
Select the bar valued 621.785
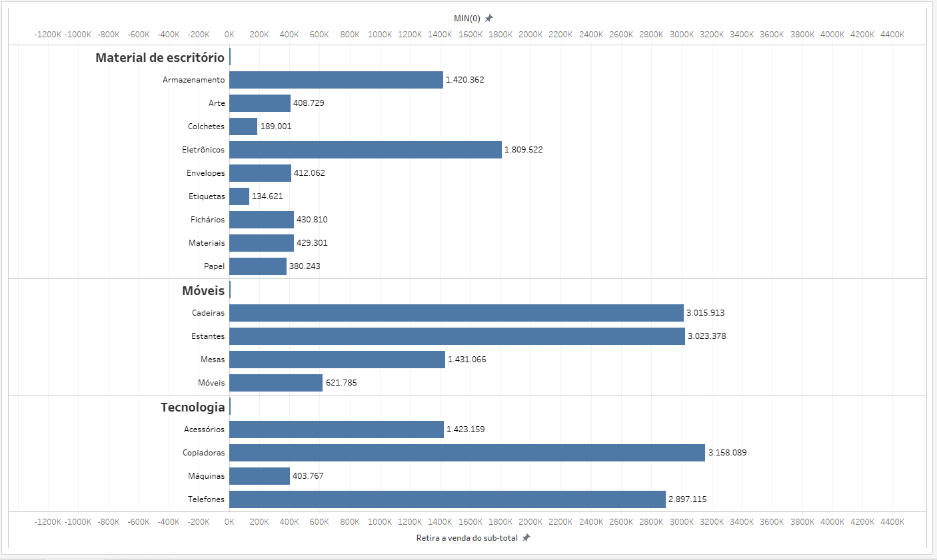pyautogui.click(x=276, y=383)
